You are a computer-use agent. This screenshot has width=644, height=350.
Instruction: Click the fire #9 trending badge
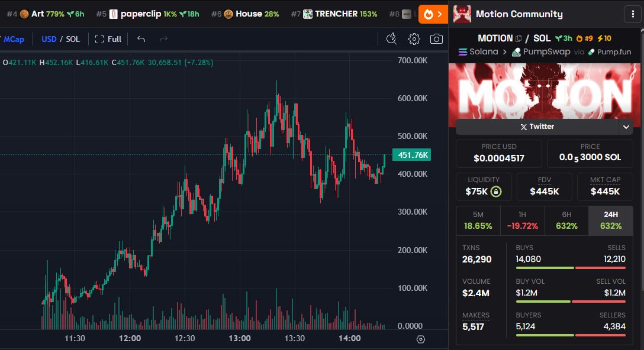coord(584,38)
